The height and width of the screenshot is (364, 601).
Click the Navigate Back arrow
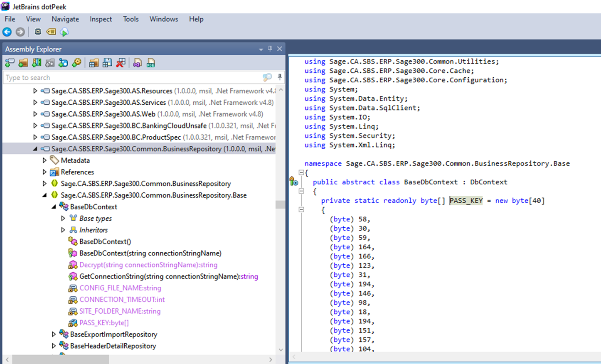tap(7, 32)
